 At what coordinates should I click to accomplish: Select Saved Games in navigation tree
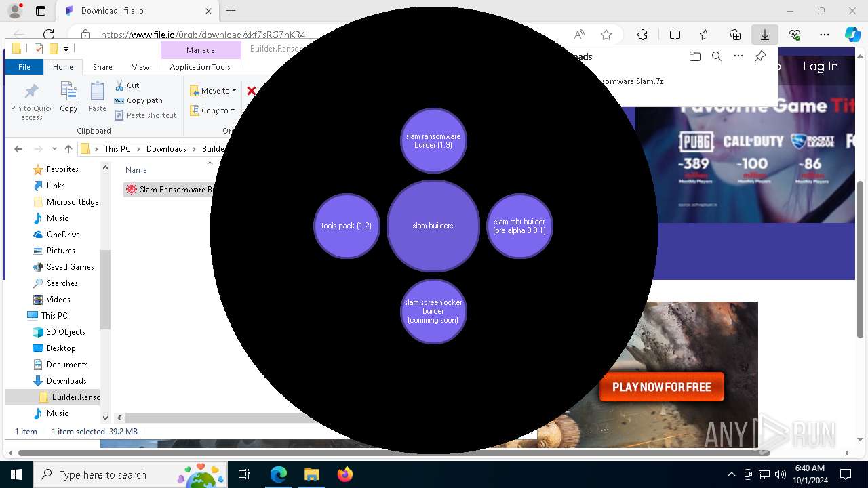(70, 267)
